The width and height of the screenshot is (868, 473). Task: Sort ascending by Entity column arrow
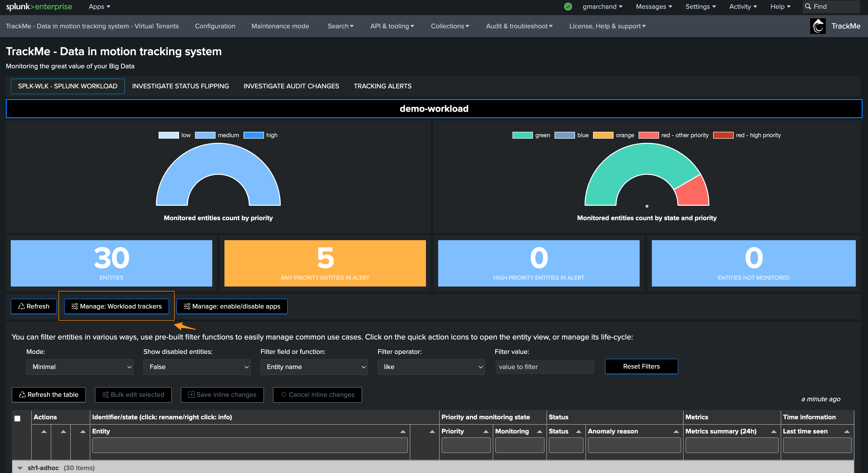coord(403,431)
